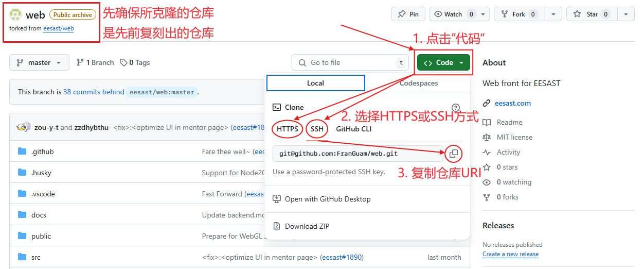This screenshot has height=269, width=644.
Task: Fork this repository
Action: 519,14
